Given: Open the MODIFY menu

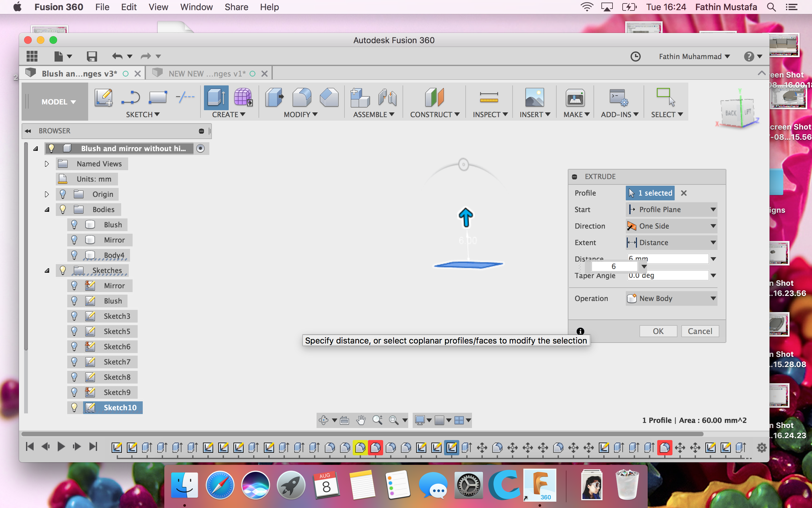Looking at the screenshot, I should tap(301, 115).
